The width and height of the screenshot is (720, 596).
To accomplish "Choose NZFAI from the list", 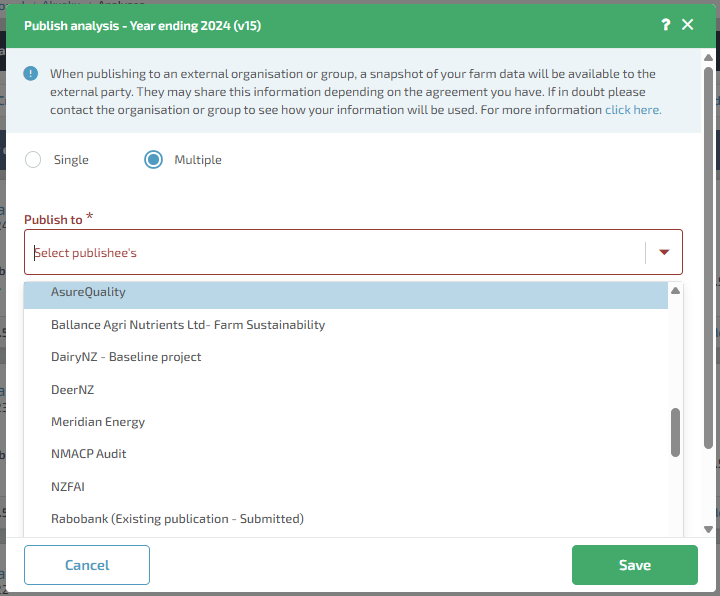I will tap(346, 487).
